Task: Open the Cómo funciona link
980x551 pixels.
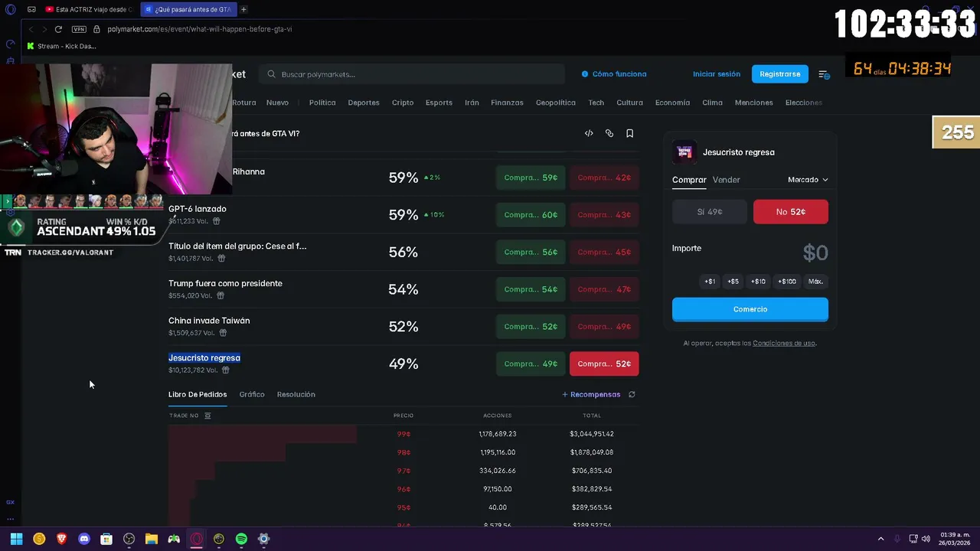Action: [x=614, y=74]
